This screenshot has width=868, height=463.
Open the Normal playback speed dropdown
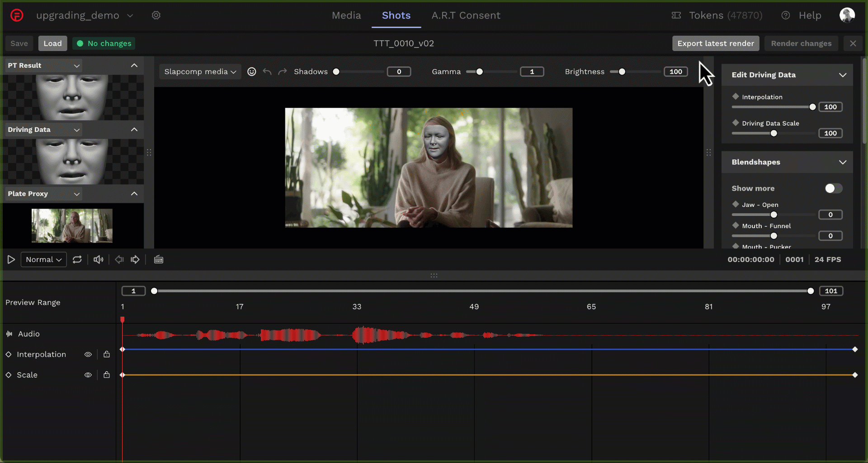click(x=43, y=260)
